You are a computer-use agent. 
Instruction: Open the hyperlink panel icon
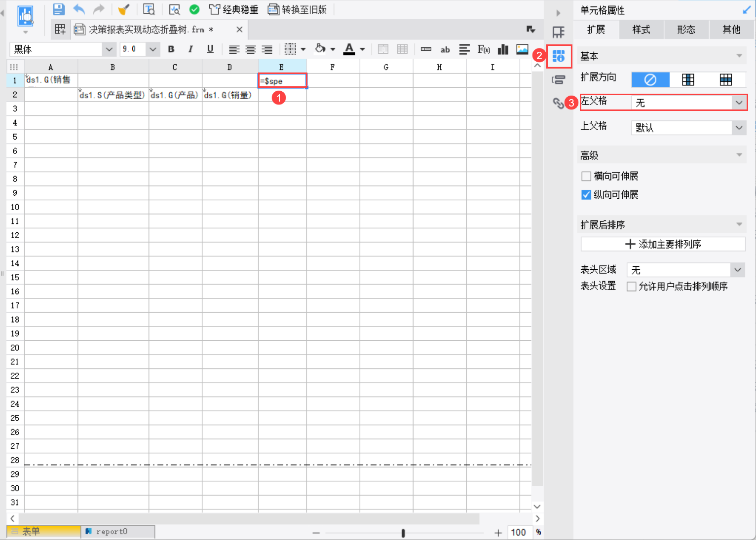click(558, 103)
